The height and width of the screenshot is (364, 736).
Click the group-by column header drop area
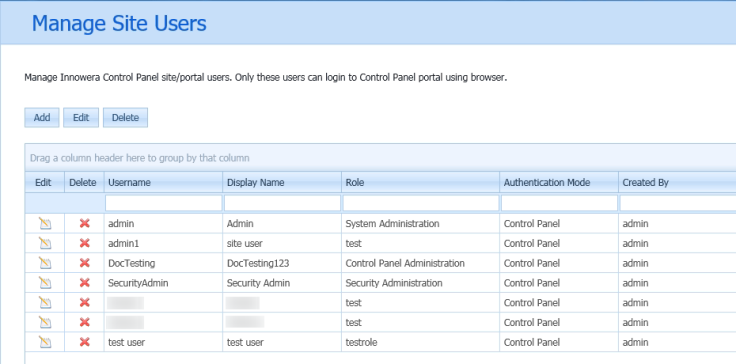click(380, 158)
